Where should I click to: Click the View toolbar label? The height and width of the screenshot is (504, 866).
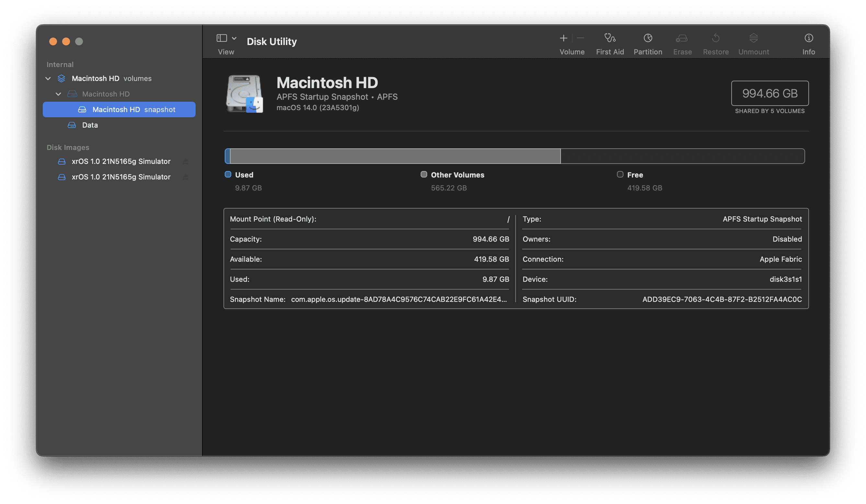[226, 52]
